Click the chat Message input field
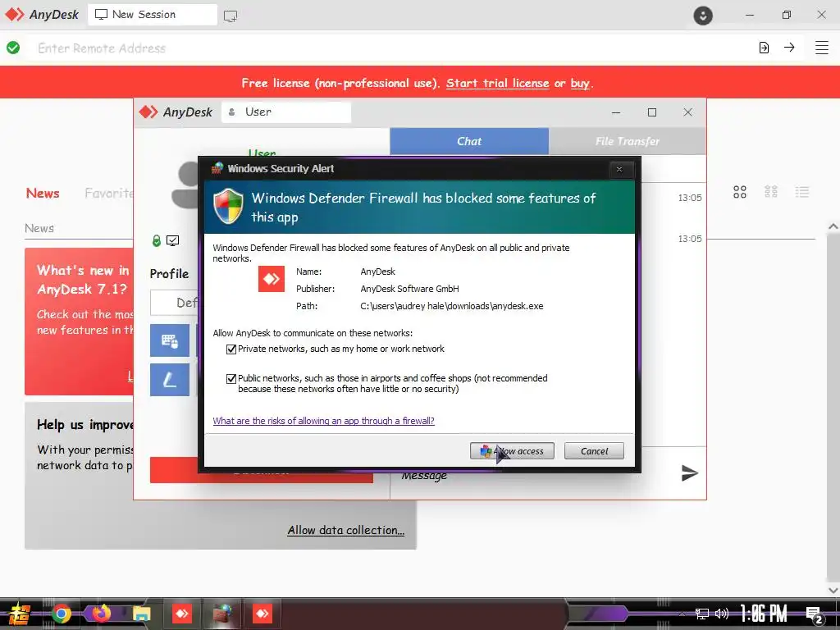Screen dimensions: 840x630 (536, 476)
